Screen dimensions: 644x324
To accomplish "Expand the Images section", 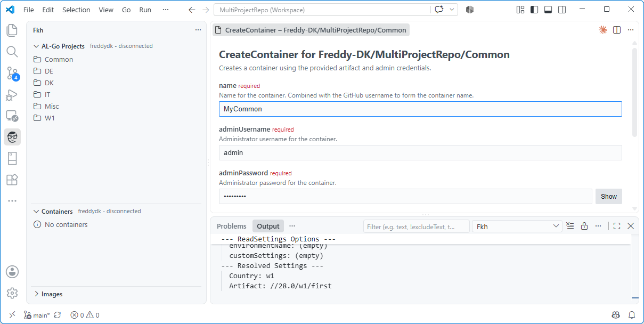I will 36,294.
